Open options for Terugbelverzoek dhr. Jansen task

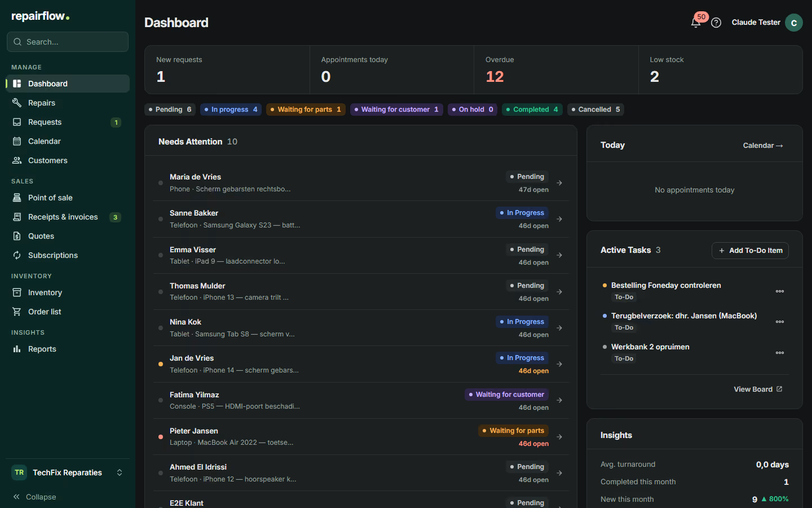click(x=780, y=322)
